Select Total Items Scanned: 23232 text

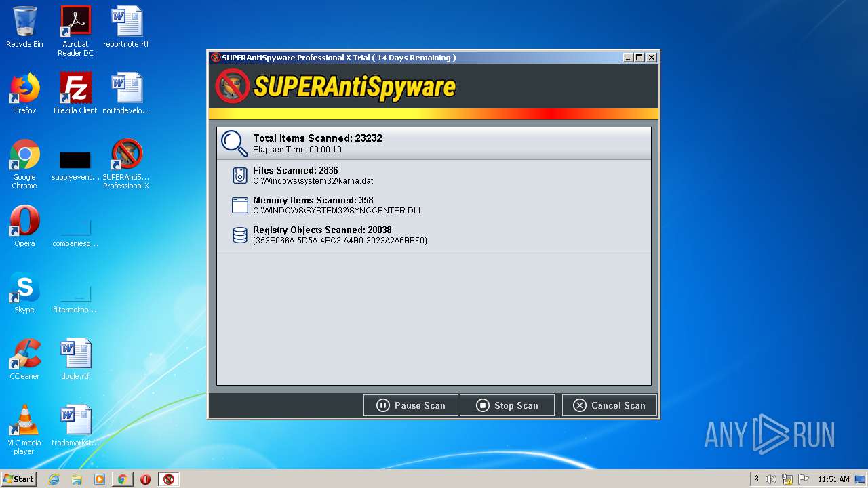pyautogui.click(x=317, y=138)
